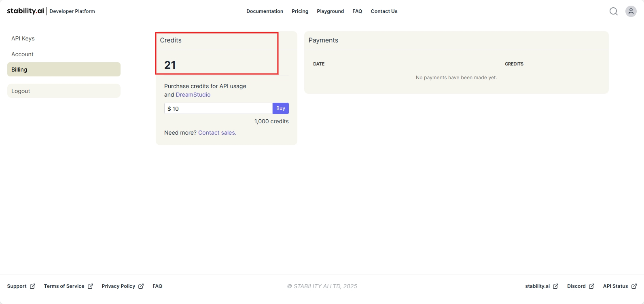This screenshot has width=644, height=304.
Task: Click the Buy credits button
Action: coord(281,108)
